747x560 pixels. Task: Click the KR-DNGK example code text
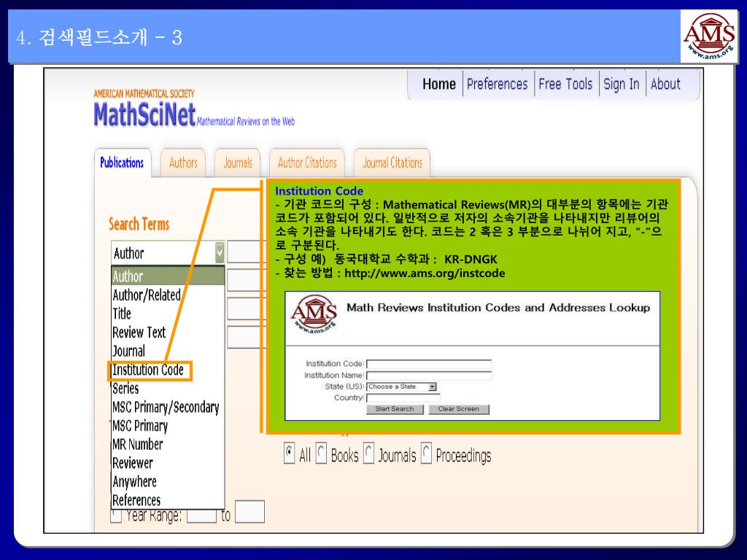(x=471, y=260)
